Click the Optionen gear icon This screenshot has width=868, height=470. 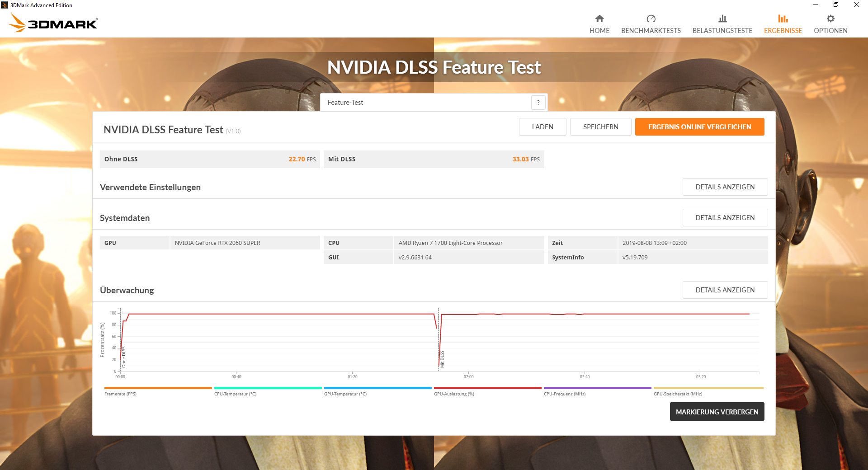(830, 19)
